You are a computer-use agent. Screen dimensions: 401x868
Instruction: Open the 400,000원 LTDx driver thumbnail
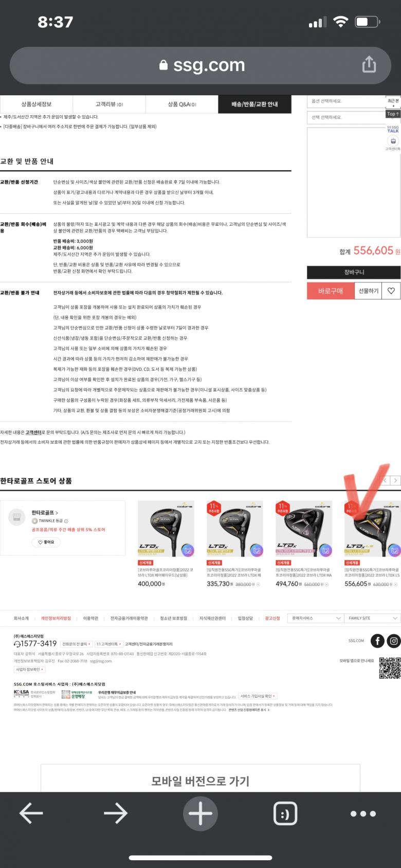(166, 528)
